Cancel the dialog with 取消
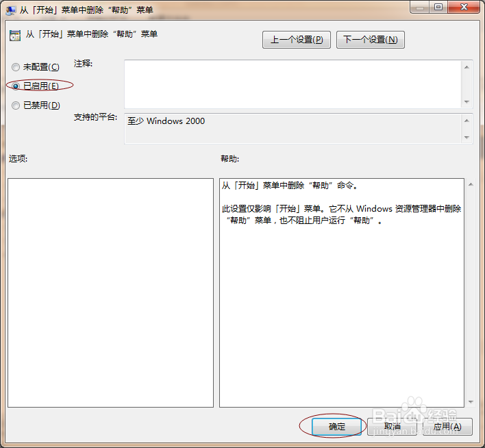The height and width of the screenshot is (448, 485). (x=392, y=427)
